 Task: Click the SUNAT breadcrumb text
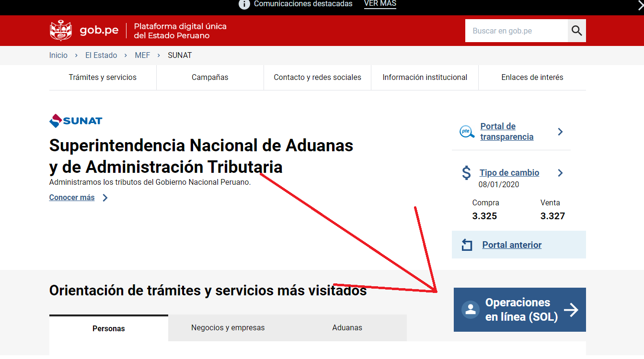click(180, 56)
